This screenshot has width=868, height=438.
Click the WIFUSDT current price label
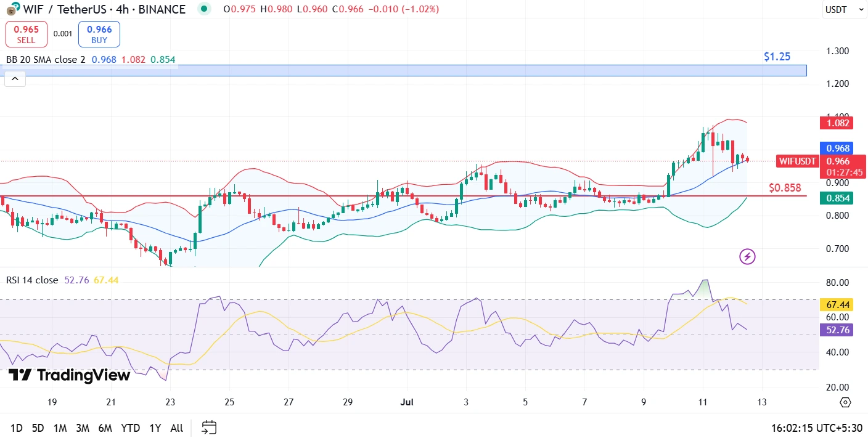(797, 161)
